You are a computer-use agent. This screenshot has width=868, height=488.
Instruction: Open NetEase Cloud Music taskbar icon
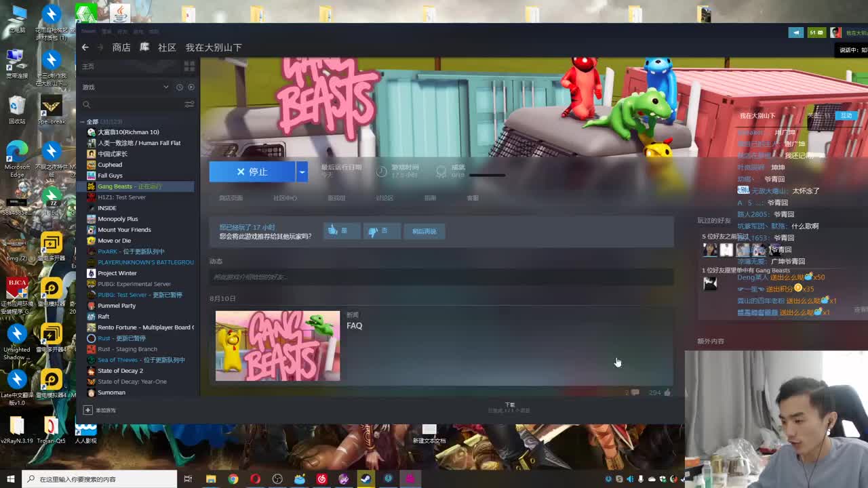pos(321,479)
